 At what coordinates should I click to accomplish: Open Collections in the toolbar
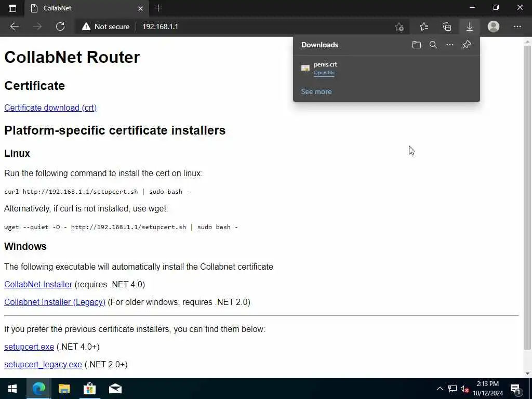[447, 26]
